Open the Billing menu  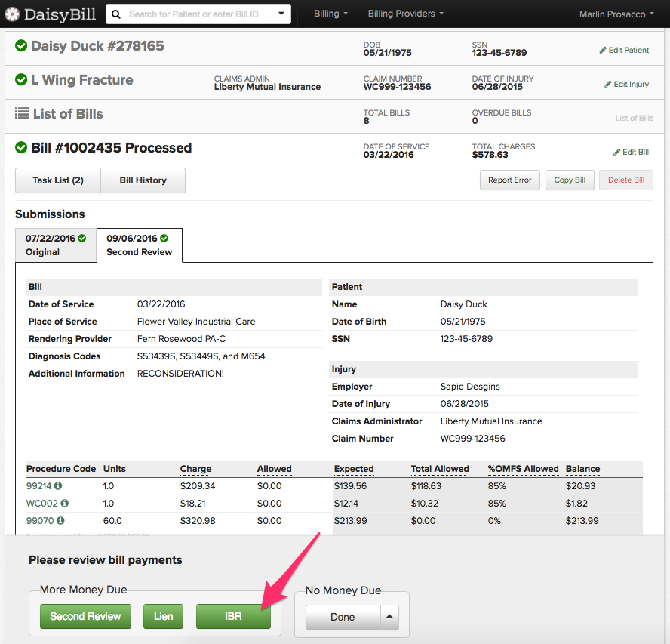tap(330, 14)
